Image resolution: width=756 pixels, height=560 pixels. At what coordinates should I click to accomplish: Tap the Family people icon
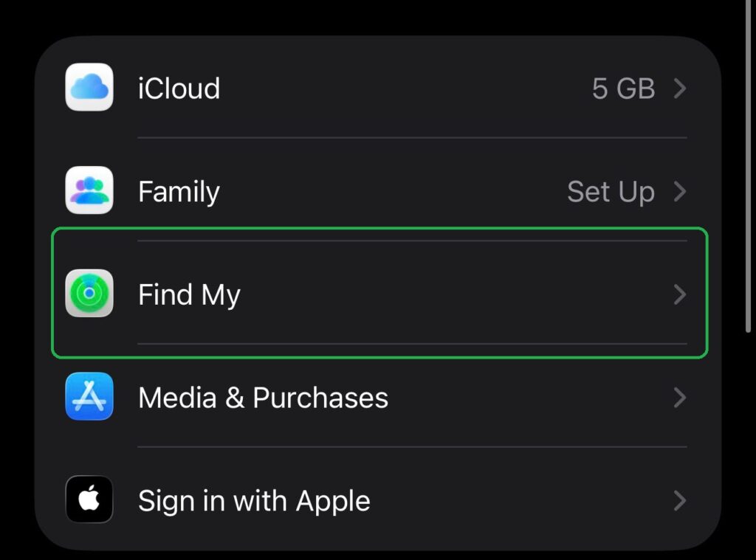pos(89,191)
